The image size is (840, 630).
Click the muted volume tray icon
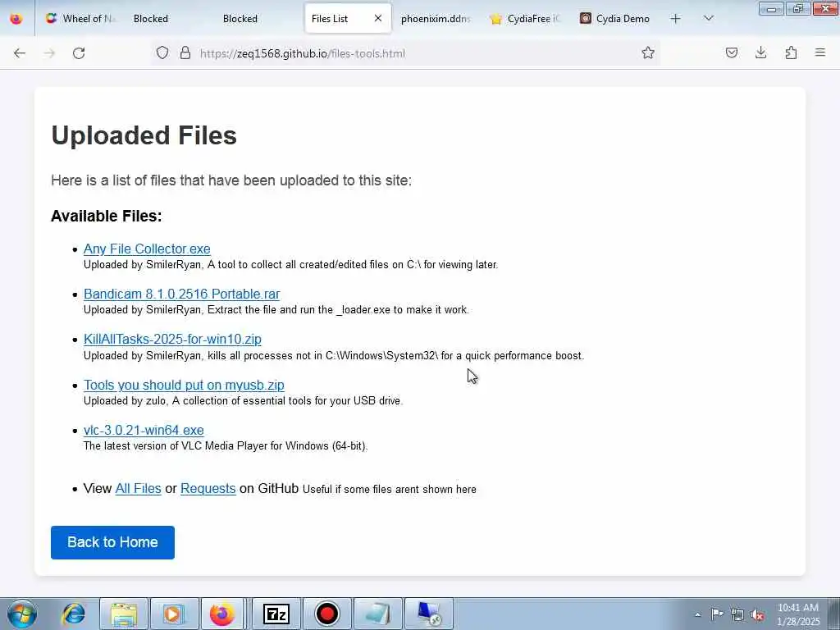coord(758,614)
